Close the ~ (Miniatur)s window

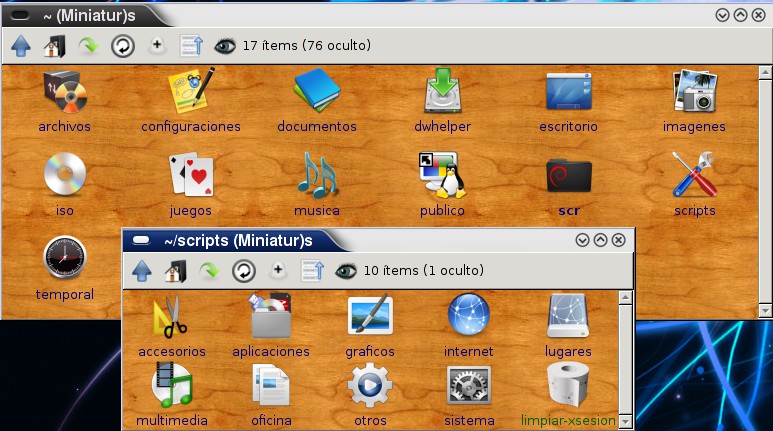tap(758, 15)
